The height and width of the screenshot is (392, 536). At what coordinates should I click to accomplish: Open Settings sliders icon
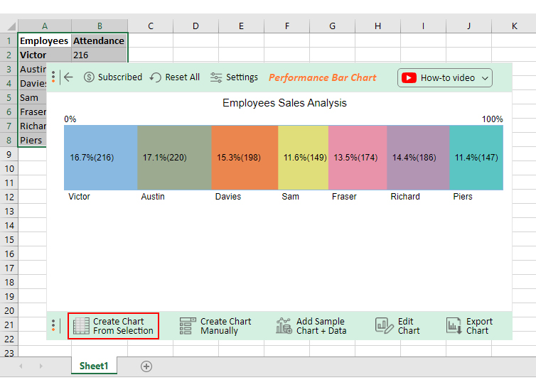click(216, 77)
